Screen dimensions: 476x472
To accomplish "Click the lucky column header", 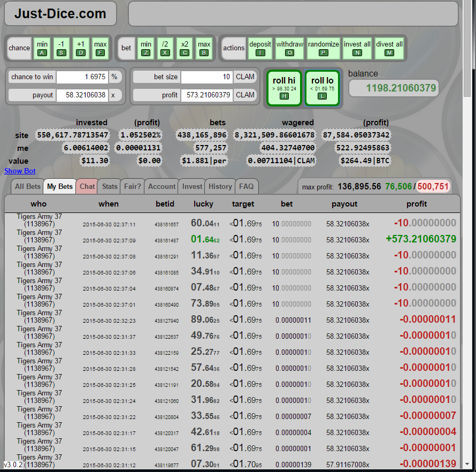I will [x=203, y=204].
